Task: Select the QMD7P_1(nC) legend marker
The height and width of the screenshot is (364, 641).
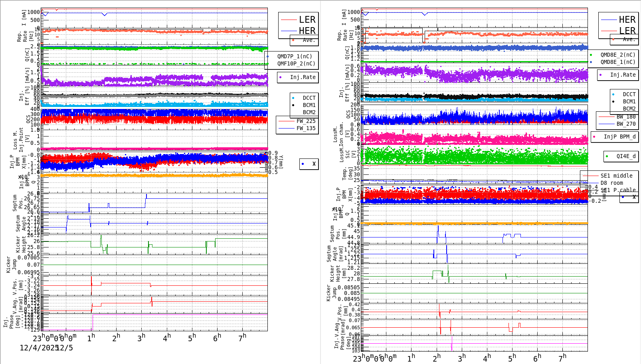Action: 268,56
